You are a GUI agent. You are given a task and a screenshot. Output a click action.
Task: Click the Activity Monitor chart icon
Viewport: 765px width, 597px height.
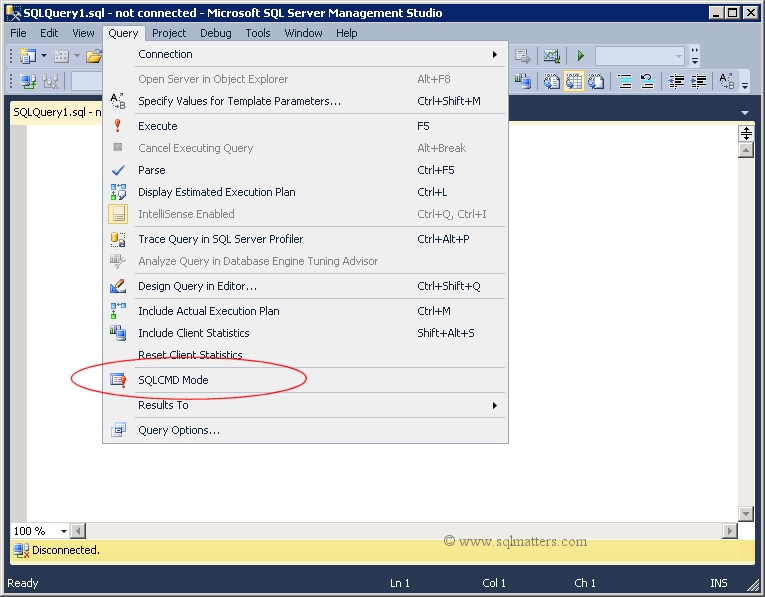[551, 56]
